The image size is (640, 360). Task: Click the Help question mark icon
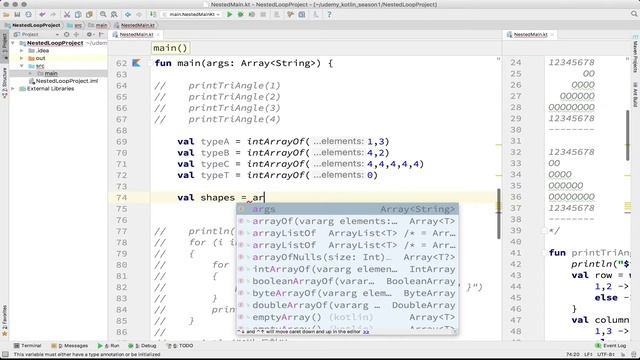(329, 14)
